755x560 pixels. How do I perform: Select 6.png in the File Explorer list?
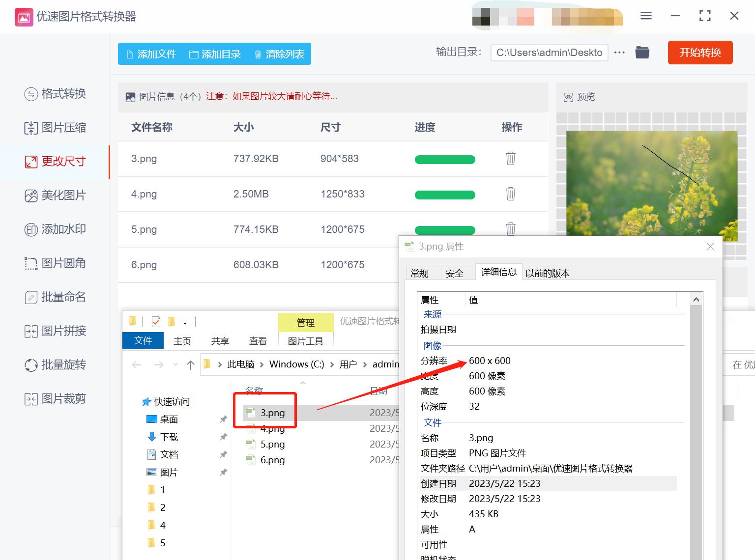point(273,460)
